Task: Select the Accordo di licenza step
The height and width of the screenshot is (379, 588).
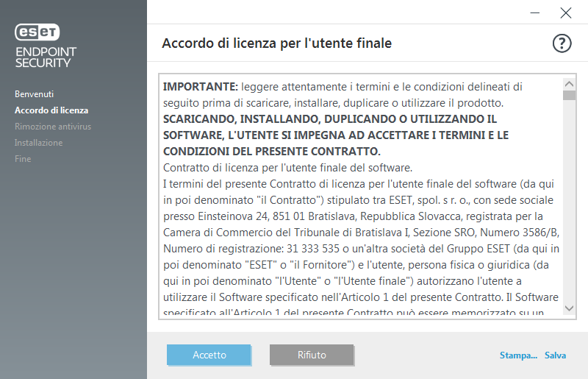Action: click(51, 110)
